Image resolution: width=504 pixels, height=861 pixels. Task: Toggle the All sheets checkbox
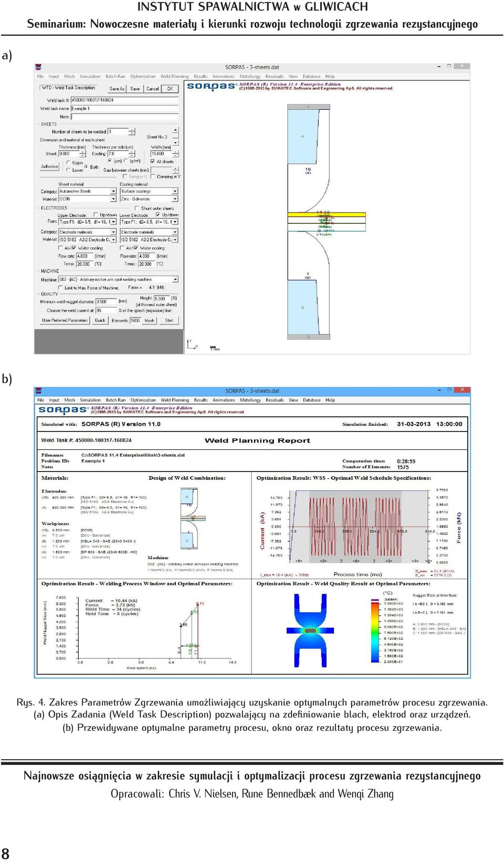(152, 162)
